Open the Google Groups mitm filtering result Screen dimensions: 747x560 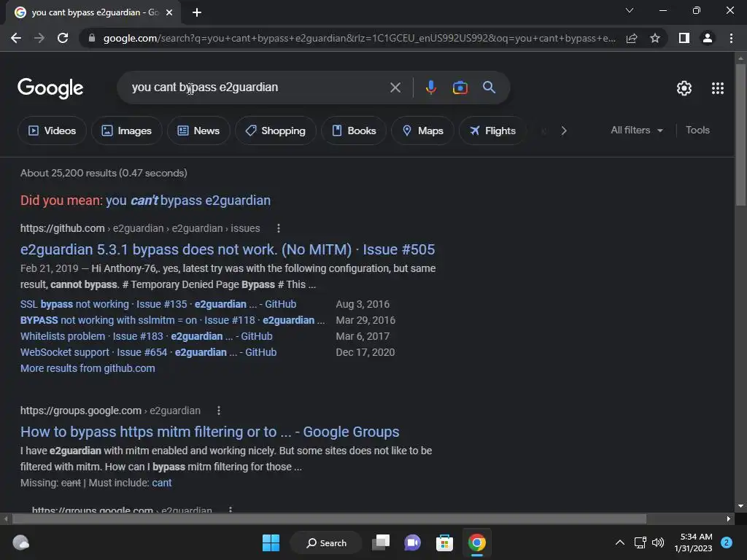pyautogui.click(x=209, y=432)
